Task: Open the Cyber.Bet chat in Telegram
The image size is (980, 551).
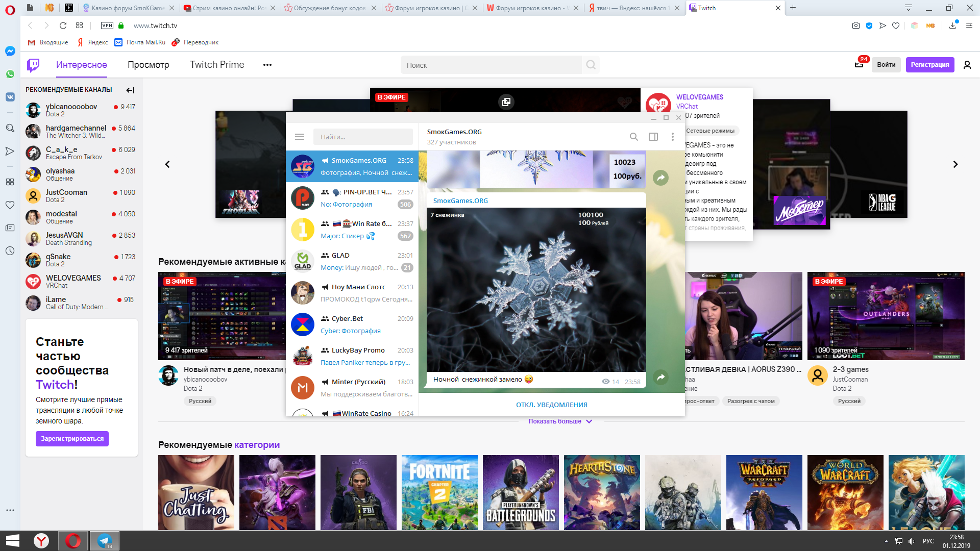Action: (x=352, y=324)
